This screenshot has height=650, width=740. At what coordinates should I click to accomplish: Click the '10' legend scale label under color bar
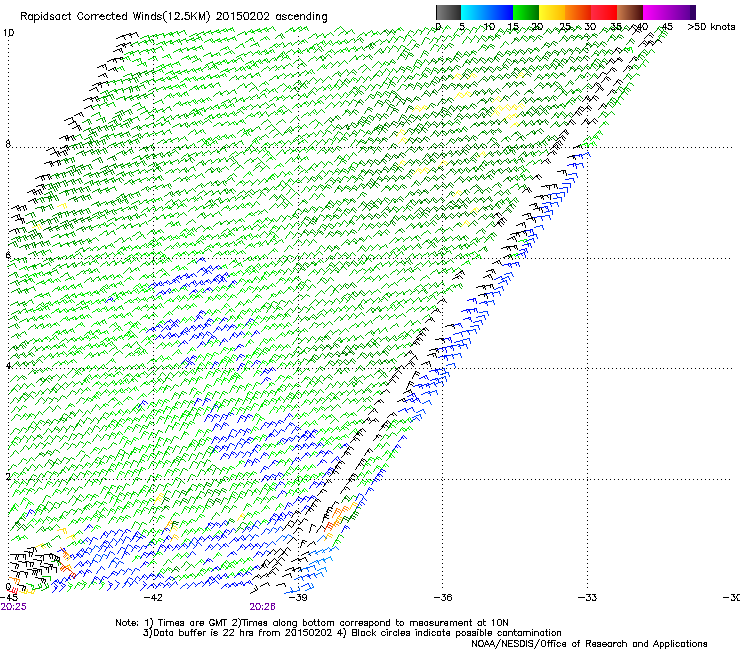coord(489,27)
